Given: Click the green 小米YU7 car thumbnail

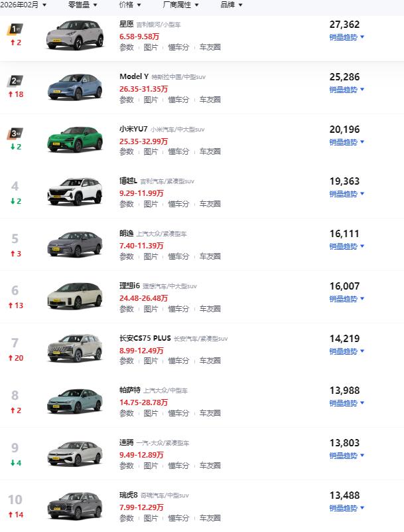Looking at the screenshot, I should 75,139.
